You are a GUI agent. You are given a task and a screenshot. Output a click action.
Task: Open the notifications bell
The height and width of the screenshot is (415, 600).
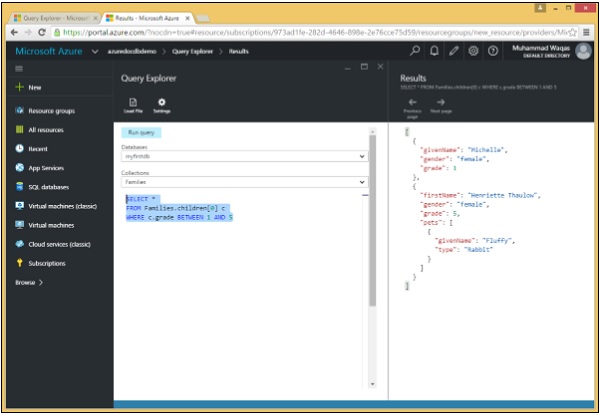(435, 50)
